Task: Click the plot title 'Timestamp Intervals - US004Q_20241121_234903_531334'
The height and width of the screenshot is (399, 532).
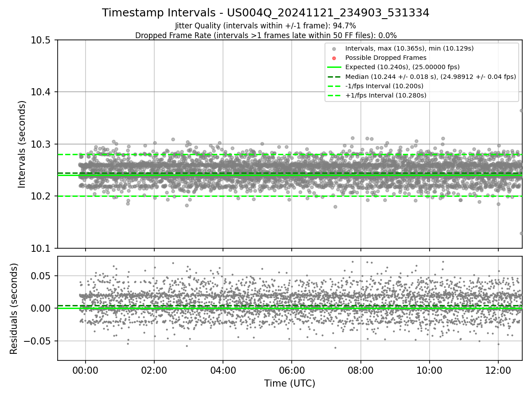Action: [x=266, y=13]
